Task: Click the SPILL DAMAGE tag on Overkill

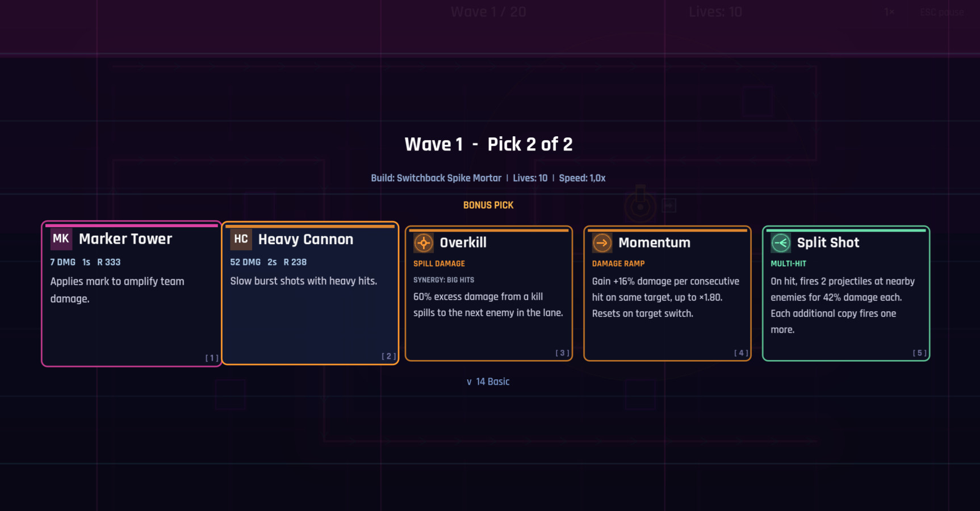Action: 439,263
